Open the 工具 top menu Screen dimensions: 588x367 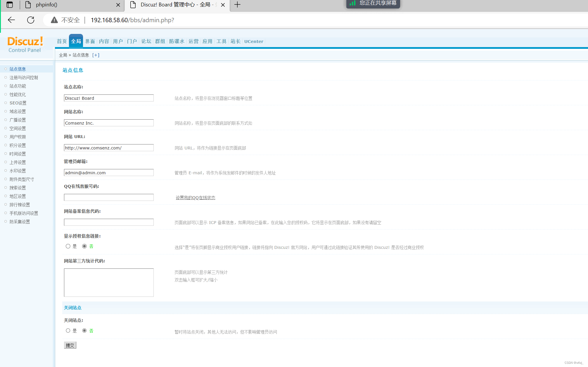[222, 41]
